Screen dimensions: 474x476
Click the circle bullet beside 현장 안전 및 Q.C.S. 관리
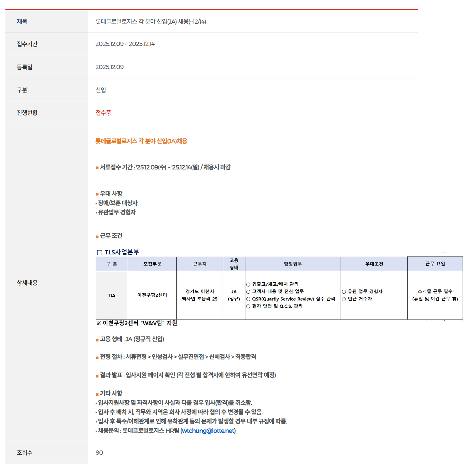(x=248, y=306)
